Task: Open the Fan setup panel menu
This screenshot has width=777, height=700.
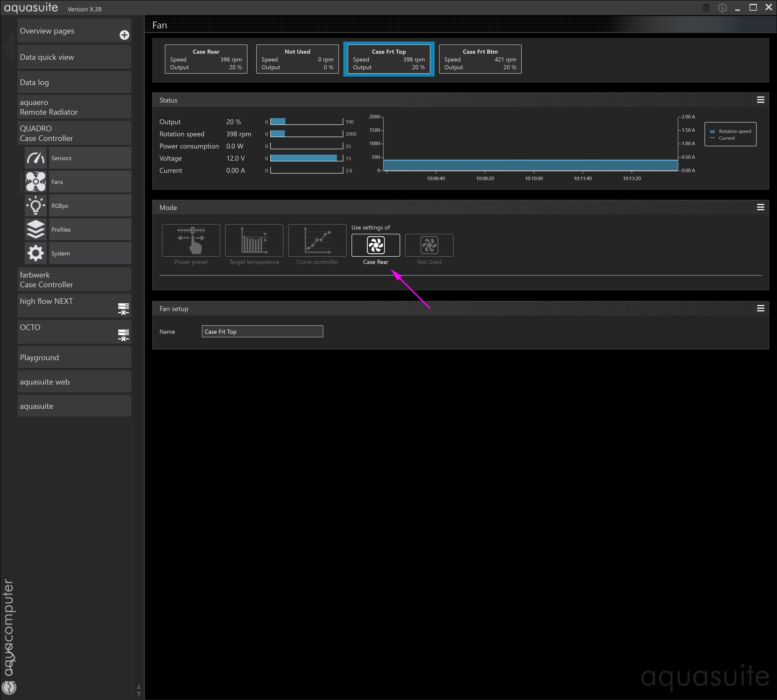Action: [760, 309]
